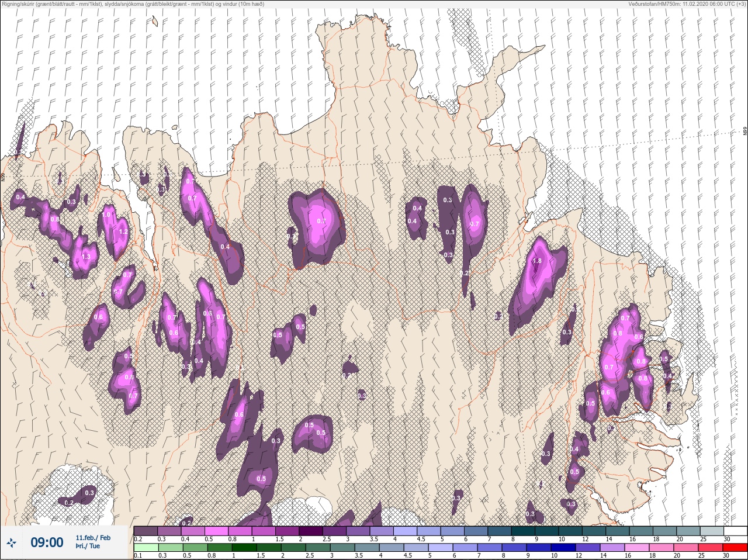Viewport: 748px width, 560px height.
Task: Pick the upper legend swatch between 25 and 30
Action: pos(712,531)
